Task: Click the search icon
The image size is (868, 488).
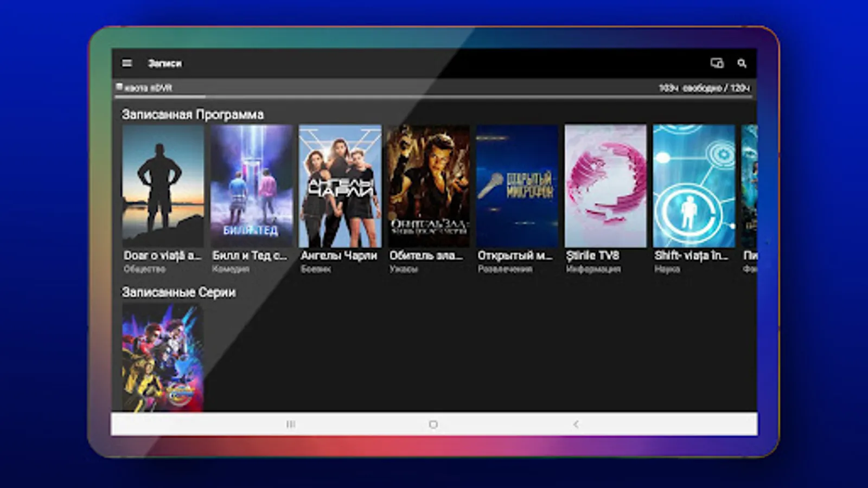Action: 742,63
